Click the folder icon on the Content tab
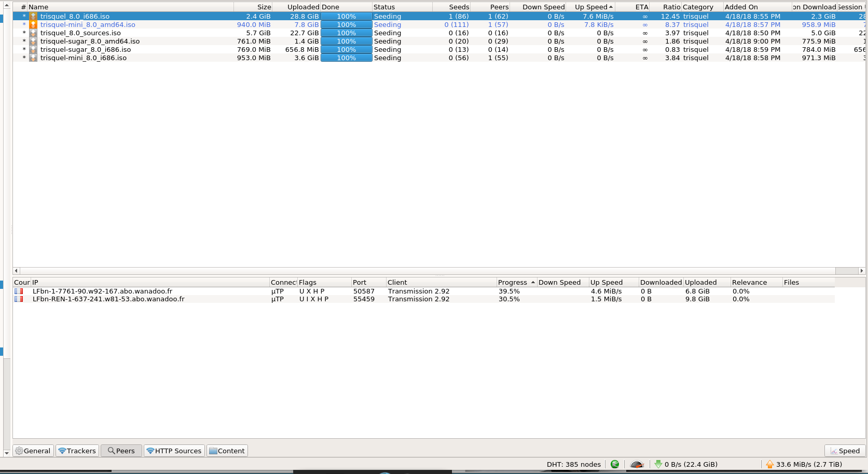The image size is (868, 474). [212, 450]
